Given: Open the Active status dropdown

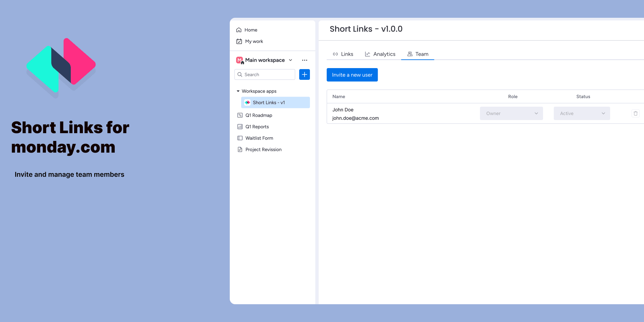Looking at the screenshot, I should tap(582, 113).
